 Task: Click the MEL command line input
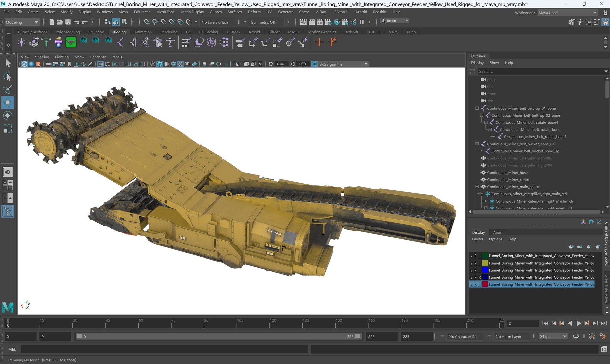click(x=165, y=349)
